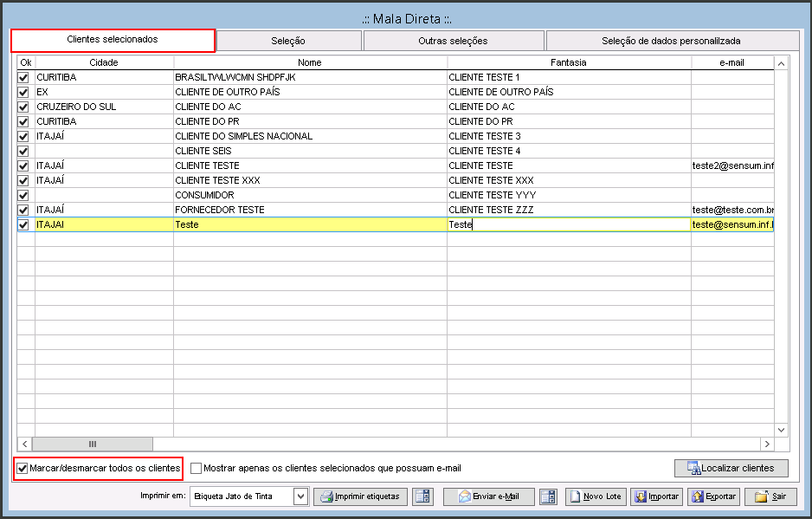Click the Localizar clientes button
812x519 pixels.
click(x=731, y=468)
